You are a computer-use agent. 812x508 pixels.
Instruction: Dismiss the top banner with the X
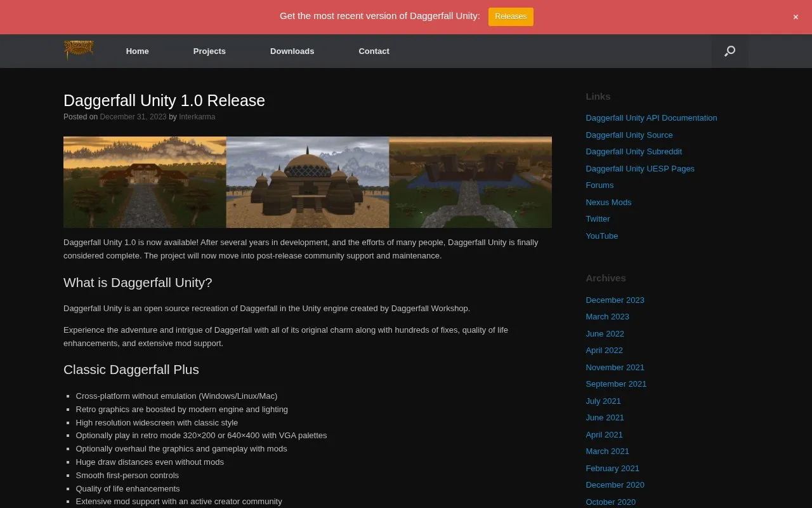(x=796, y=17)
